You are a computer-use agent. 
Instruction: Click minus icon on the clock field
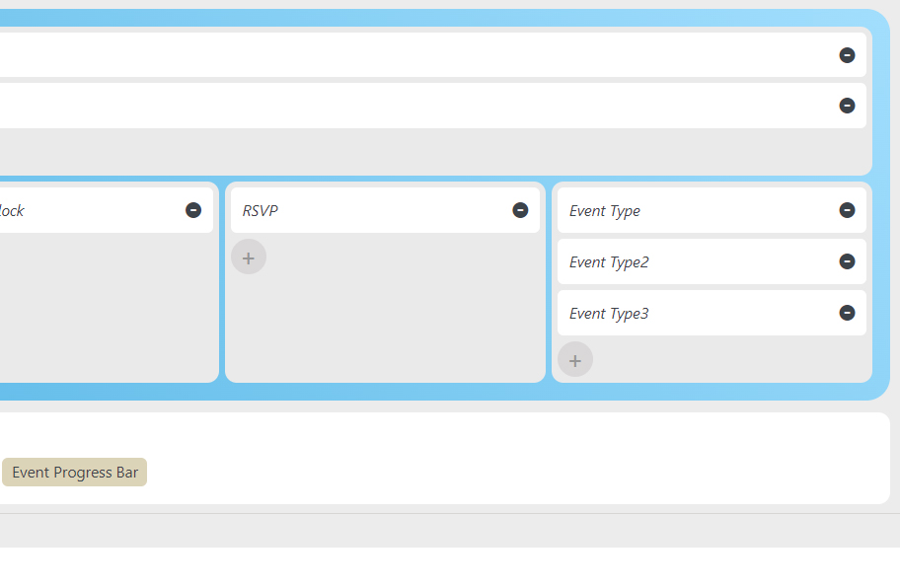(193, 210)
